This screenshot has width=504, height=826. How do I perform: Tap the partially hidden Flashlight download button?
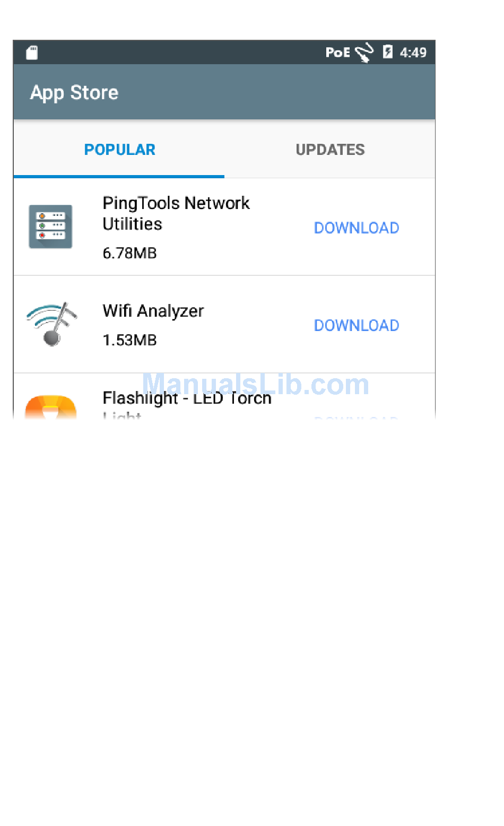357,418
